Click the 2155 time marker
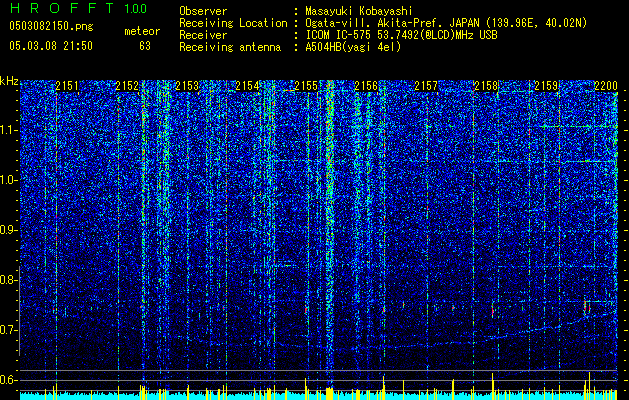 (x=306, y=86)
